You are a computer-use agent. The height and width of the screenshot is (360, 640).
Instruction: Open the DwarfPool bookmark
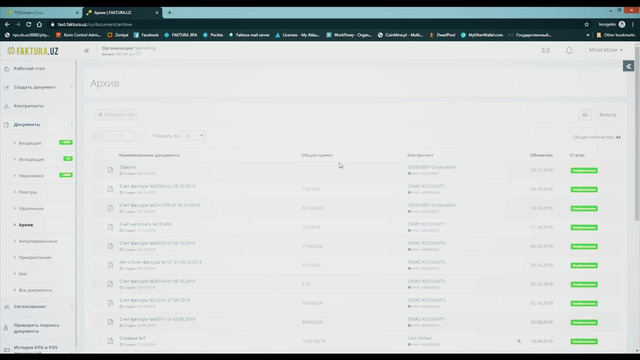tap(442, 35)
